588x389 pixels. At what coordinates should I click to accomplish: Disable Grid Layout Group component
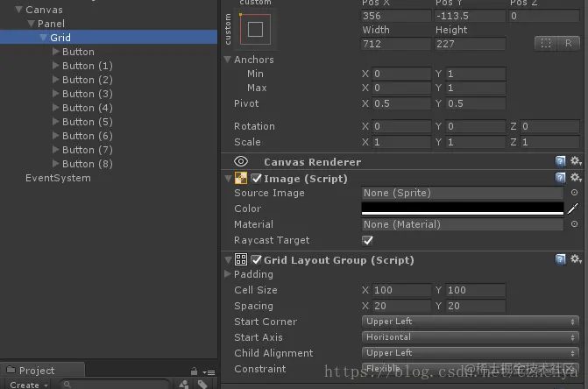tap(256, 259)
